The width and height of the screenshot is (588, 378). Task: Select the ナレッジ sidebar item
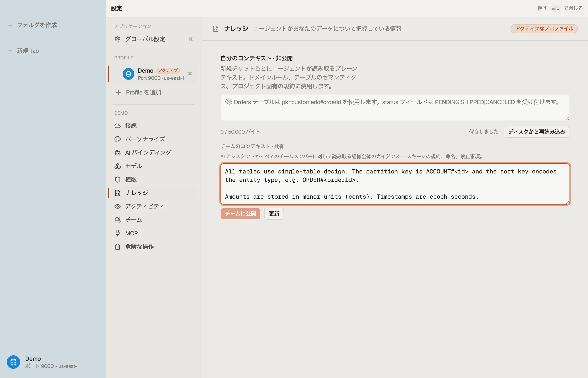coord(154,193)
